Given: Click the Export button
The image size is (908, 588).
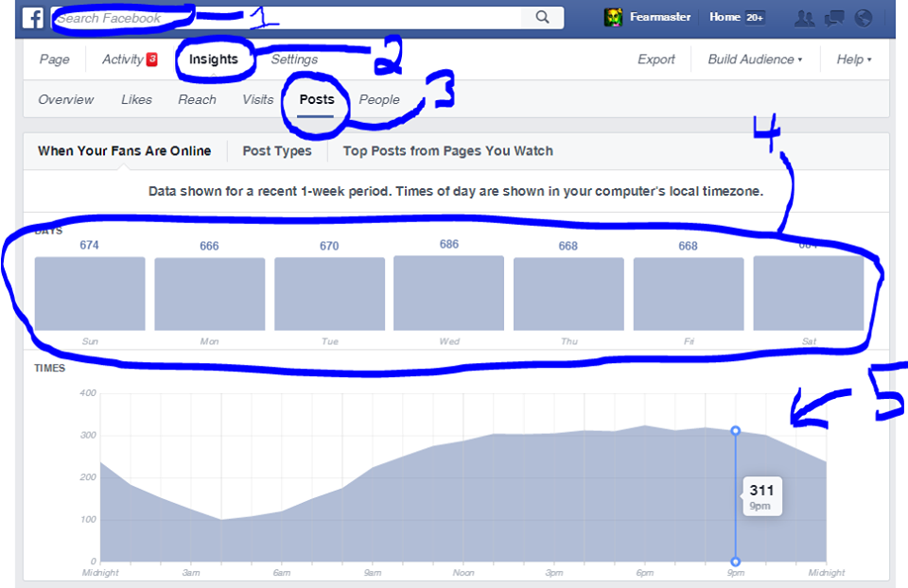Looking at the screenshot, I should pos(656,60).
